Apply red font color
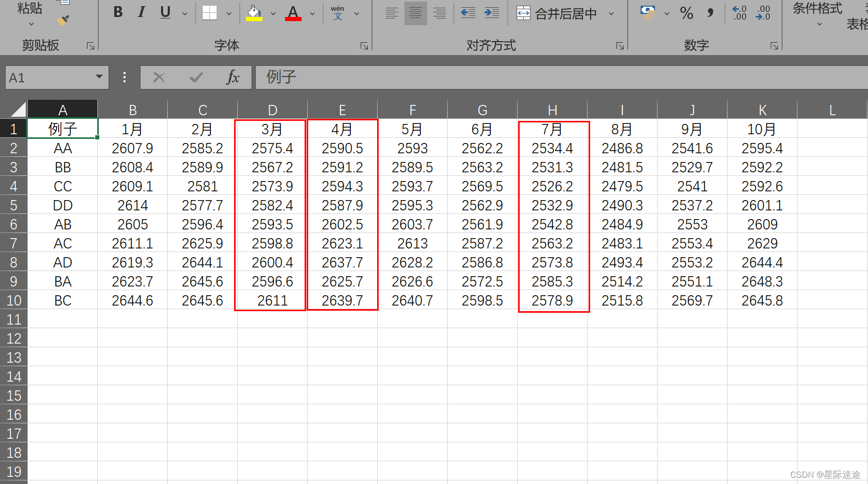Viewport: 868px width, 484px height. pyautogui.click(x=293, y=13)
